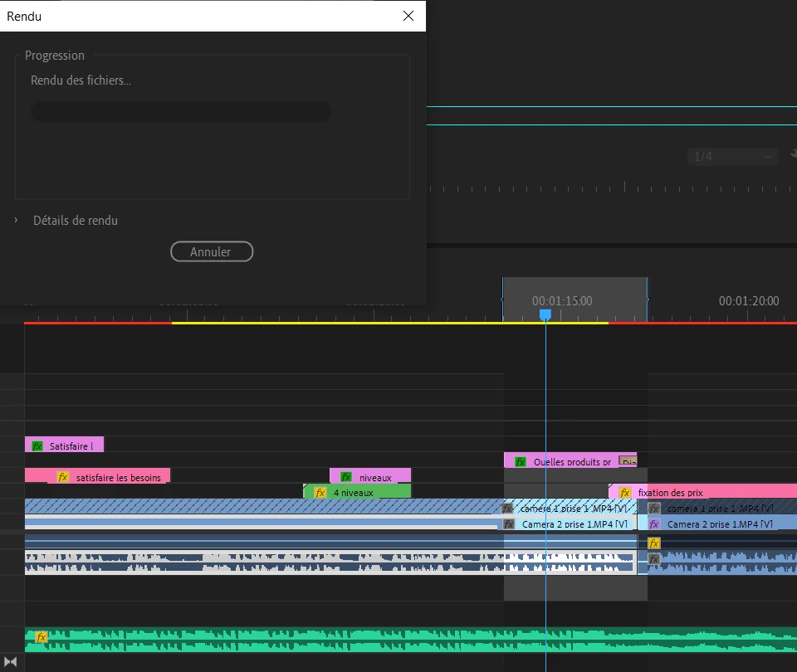Click the fx badge on the hatched camera 1 clip
This screenshot has width=797, height=672.
pyautogui.click(x=507, y=508)
